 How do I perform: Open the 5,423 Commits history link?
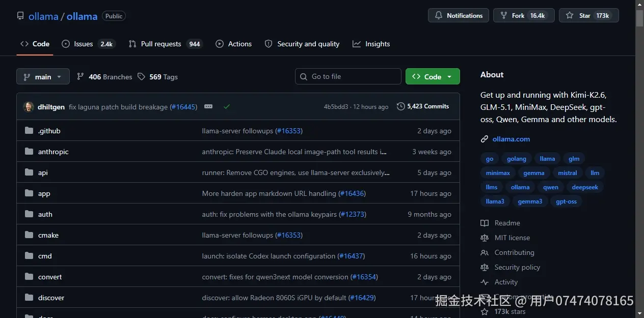pyautogui.click(x=423, y=106)
